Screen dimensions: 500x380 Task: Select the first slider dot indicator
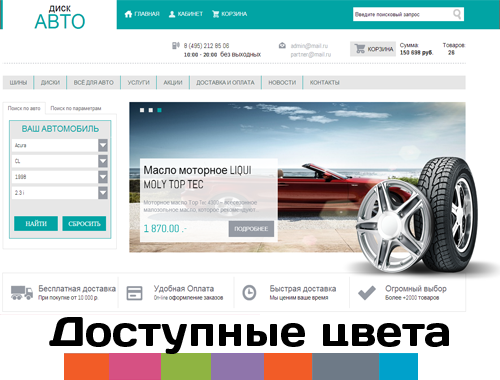point(142,110)
